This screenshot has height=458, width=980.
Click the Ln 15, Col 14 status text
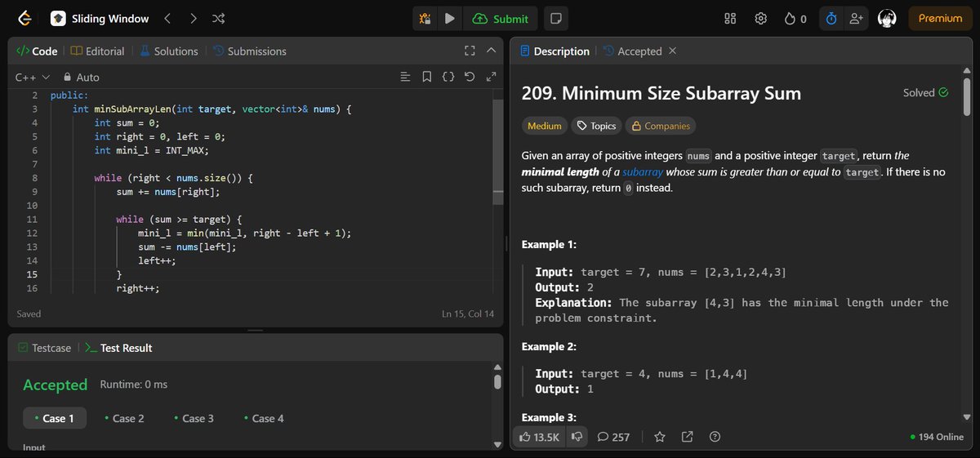tap(467, 313)
